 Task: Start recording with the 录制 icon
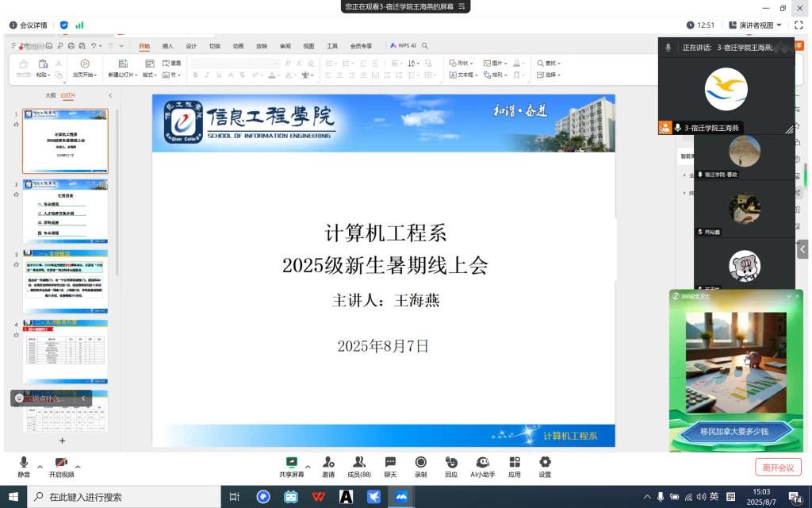click(420, 466)
